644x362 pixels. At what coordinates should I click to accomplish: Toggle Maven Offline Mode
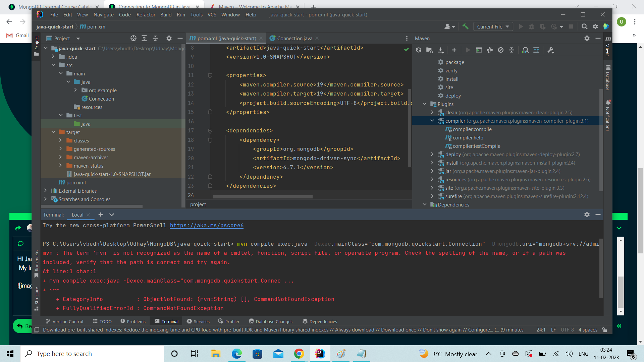pos(490,50)
